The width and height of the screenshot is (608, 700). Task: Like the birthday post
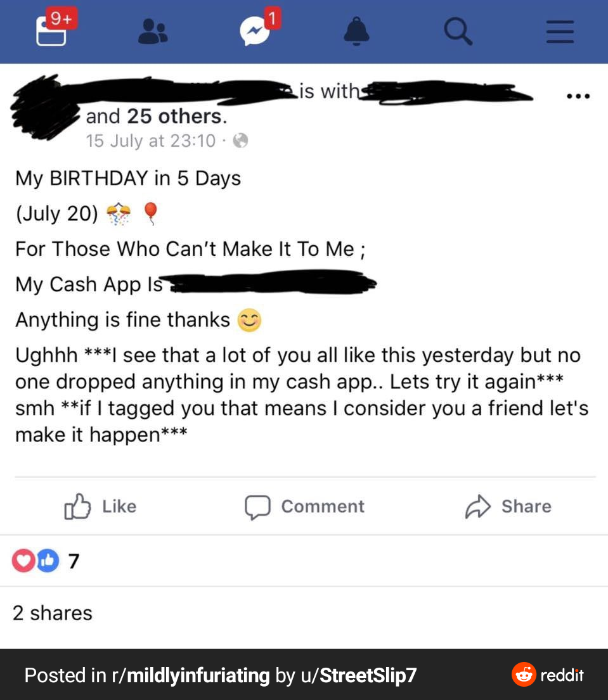pos(101,507)
